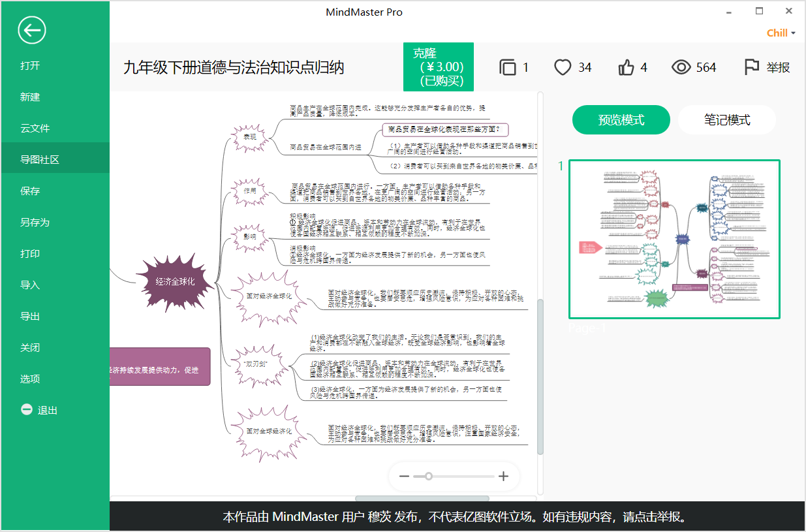The width and height of the screenshot is (806, 532).
Task: Click the back arrow circle icon
Action: [32, 30]
